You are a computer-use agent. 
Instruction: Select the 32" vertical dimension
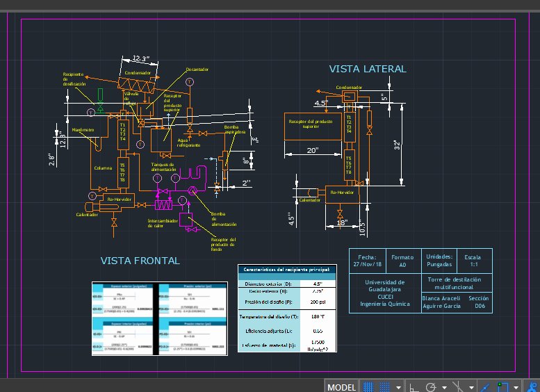[x=397, y=145]
